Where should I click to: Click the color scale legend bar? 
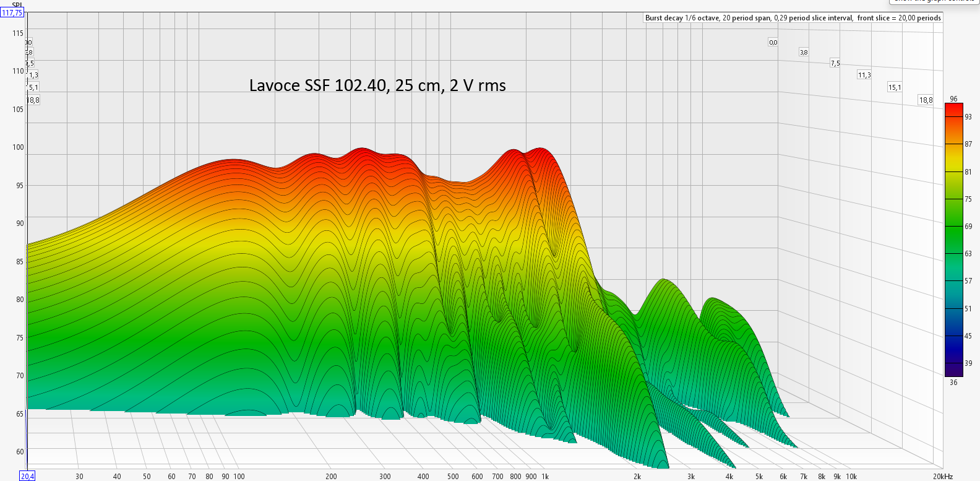click(x=953, y=240)
